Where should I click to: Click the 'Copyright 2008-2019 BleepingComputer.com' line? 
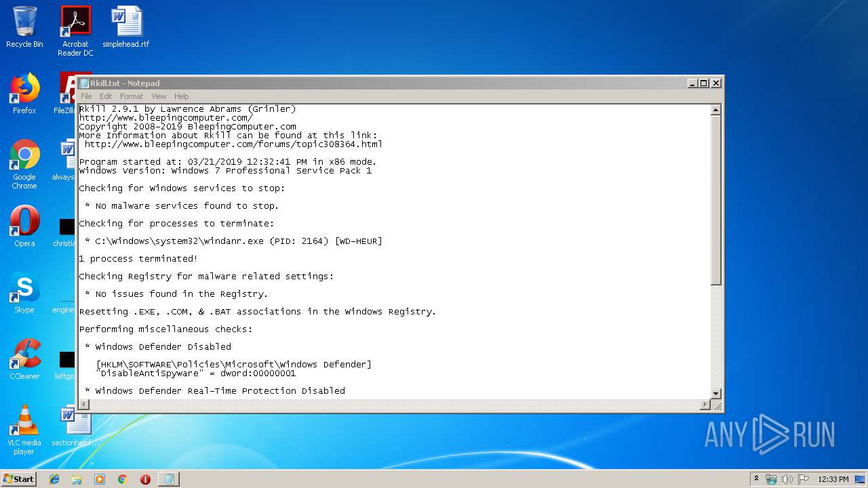(x=187, y=127)
